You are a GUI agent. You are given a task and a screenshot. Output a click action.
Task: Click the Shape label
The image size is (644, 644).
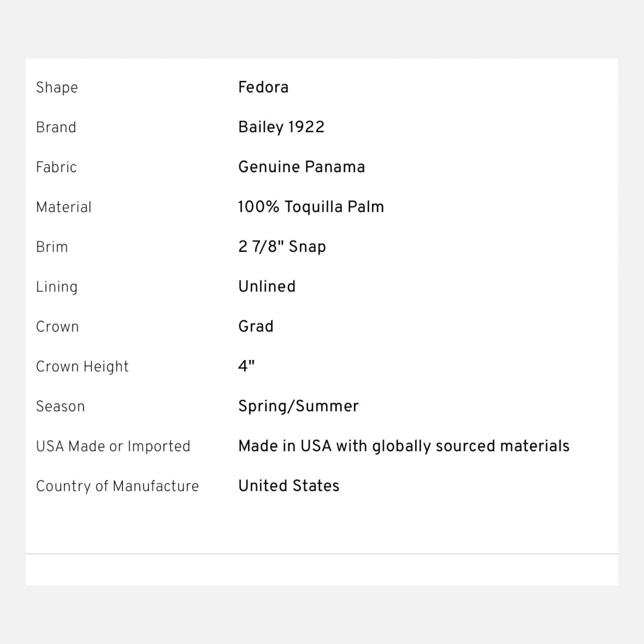tap(57, 88)
